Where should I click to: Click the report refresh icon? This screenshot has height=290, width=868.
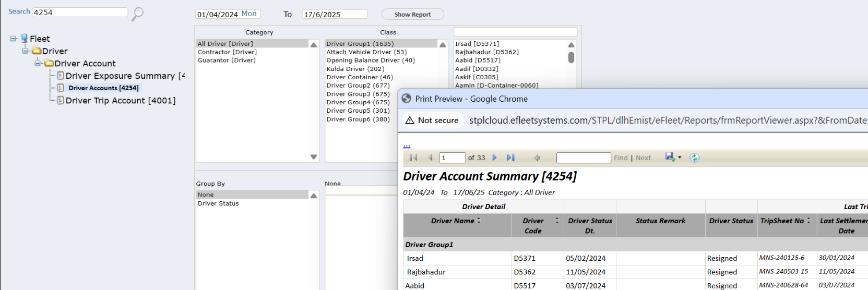tap(694, 158)
